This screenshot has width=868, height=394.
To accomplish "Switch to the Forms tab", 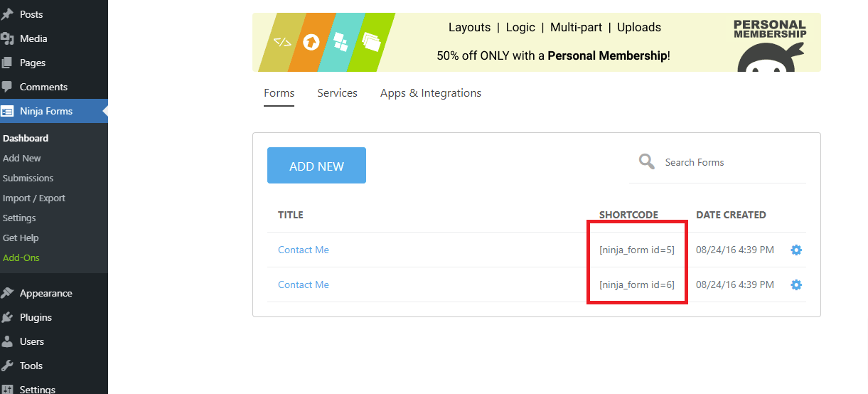I will pos(279,93).
